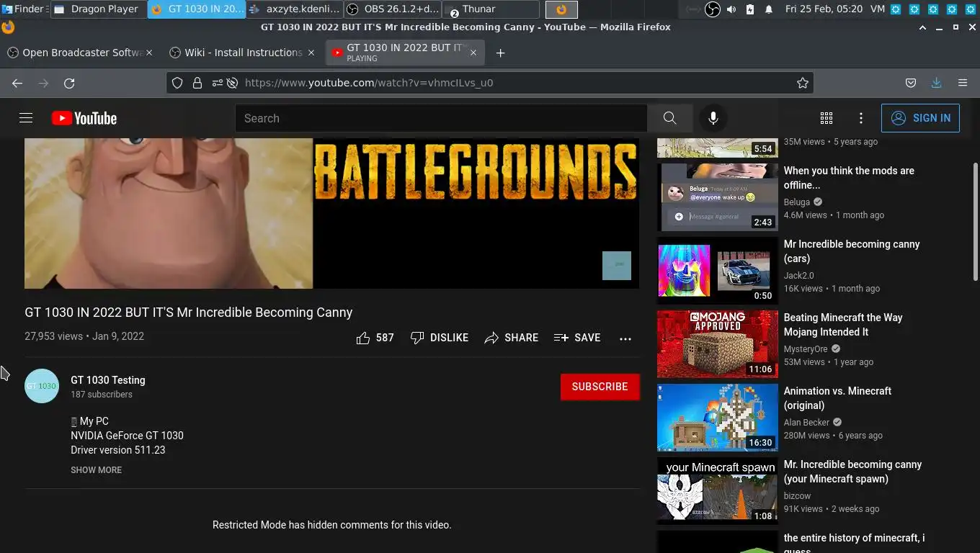The image size is (980, 553).
Task: Click the URL address bar
Action: (x=490, y=83)
